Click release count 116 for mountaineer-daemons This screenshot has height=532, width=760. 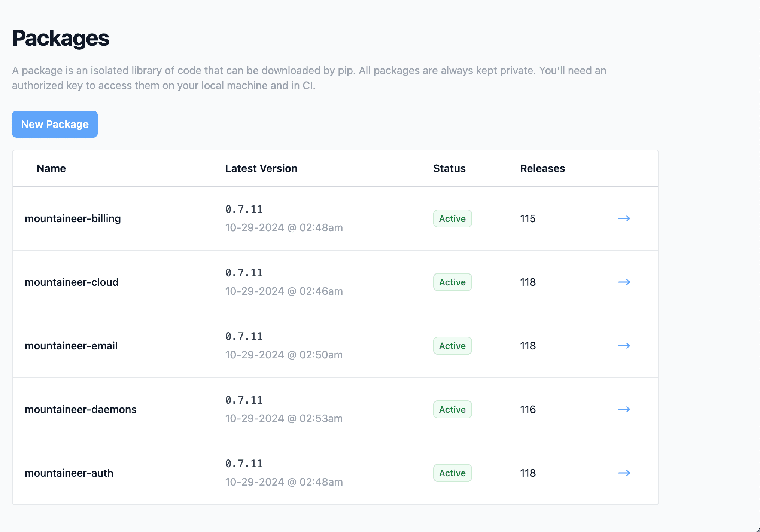pyautogui.click(x=528, y=409)
